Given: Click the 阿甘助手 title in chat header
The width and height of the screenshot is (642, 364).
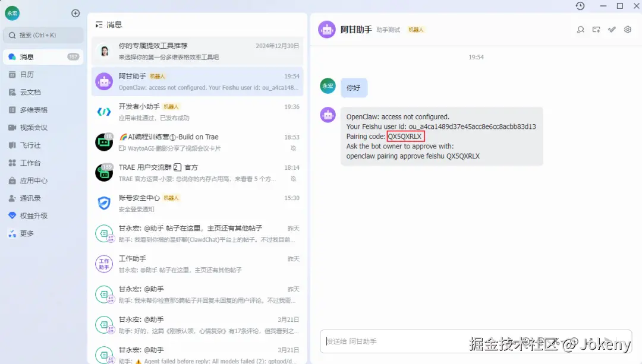Looking at the screenshot, I should (356, 30).
